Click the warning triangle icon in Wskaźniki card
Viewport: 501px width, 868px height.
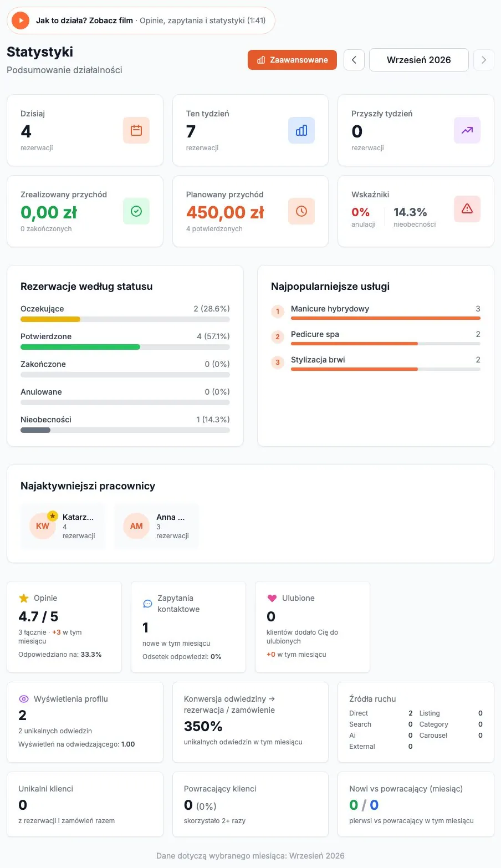point(467,209)
